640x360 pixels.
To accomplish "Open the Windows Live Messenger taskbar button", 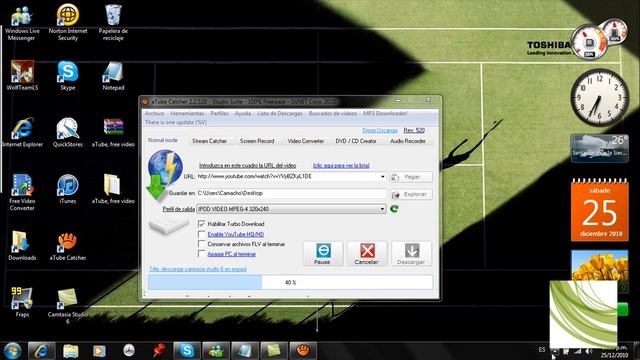I will click(x=216, y=351).
